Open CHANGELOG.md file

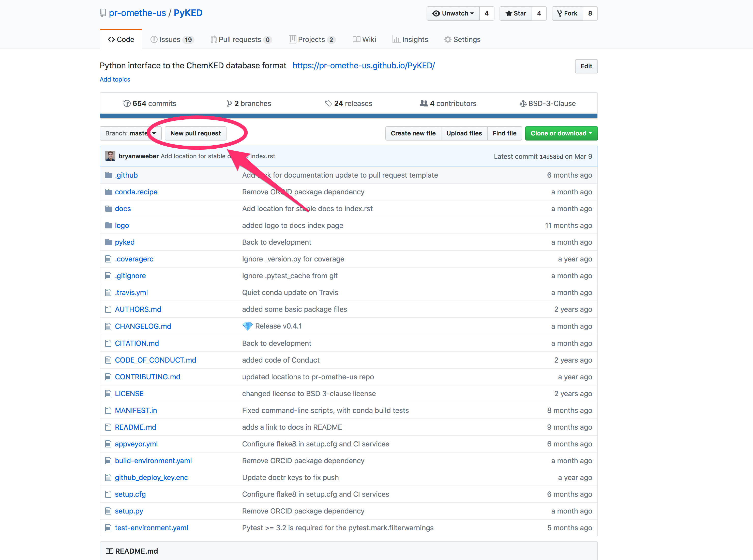click(x=143, y=326)
